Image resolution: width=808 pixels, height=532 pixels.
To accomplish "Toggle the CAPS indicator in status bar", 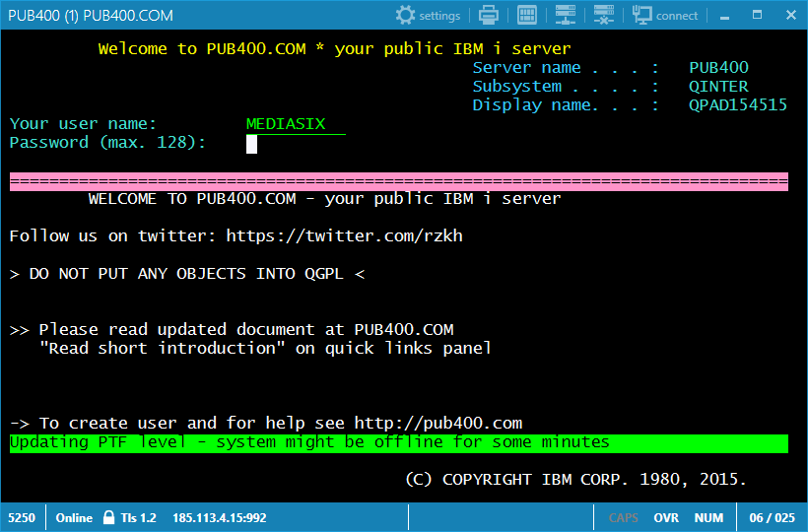I will point(623,517).
